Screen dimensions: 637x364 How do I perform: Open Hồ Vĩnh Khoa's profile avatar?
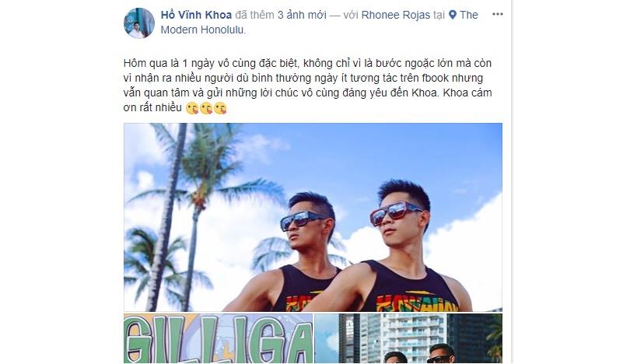pos(139,23)
